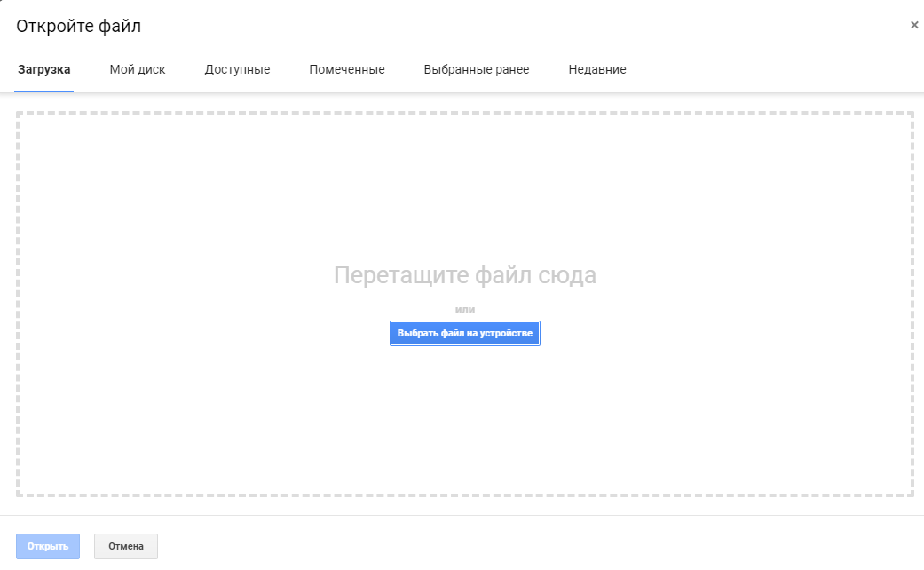Image resolution: width=924 pixels, height=570 pixels.
Task: Dismiss the dialog using Отмена
Action: point(126,546)
